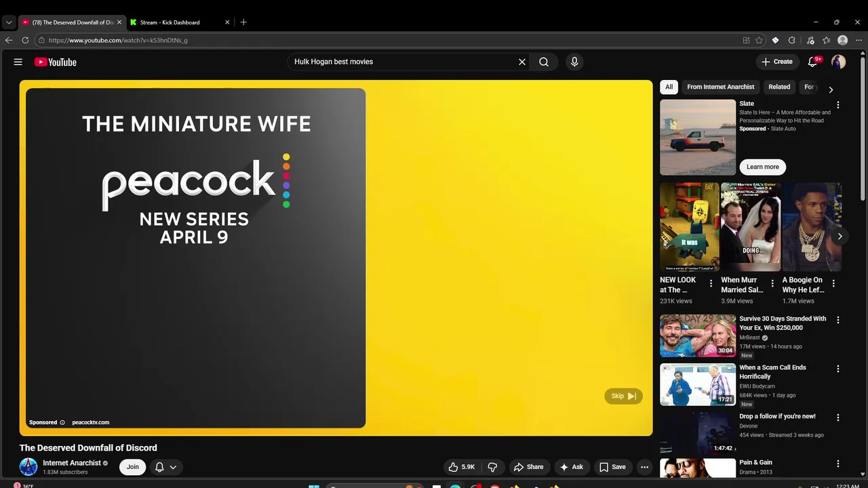View site information lock icon in address bar
Image resolution: width=868 pixels, height=488 pixels.
click(41, 40)
